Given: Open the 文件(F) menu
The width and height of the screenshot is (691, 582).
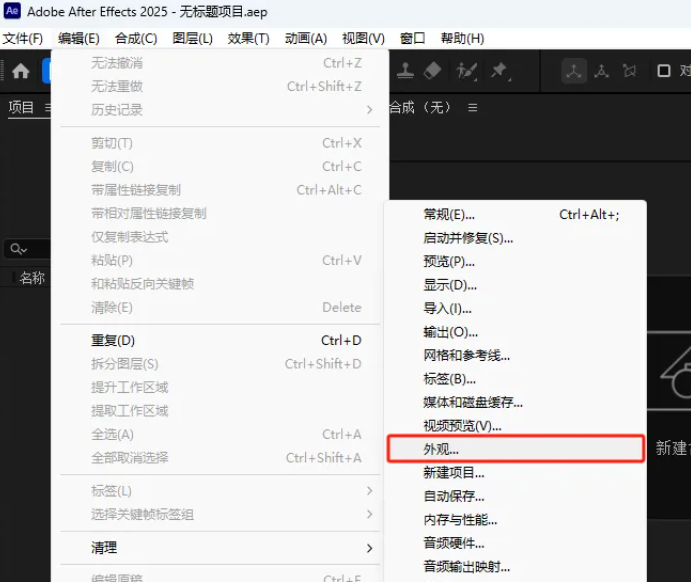Looking at the screenshot, I should 23,38.
